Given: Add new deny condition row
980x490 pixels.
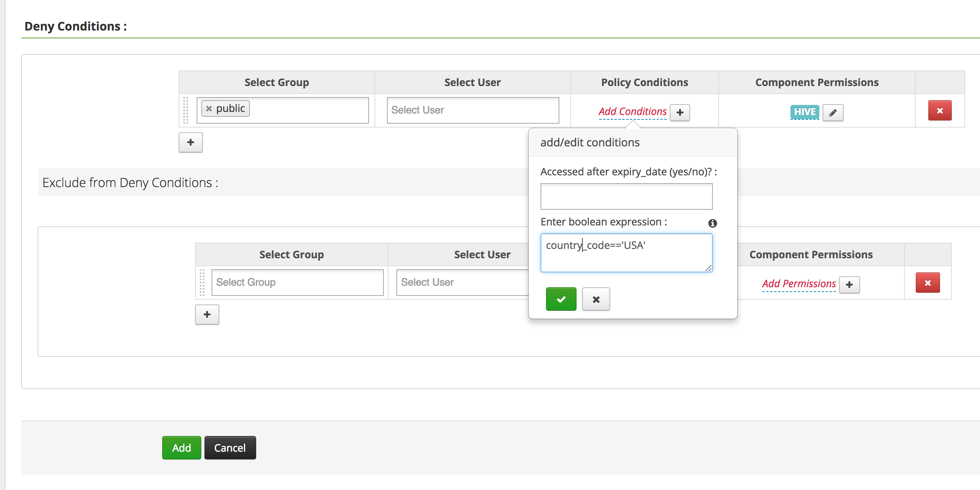Looking at the screenshot, I should click(190, 142).
